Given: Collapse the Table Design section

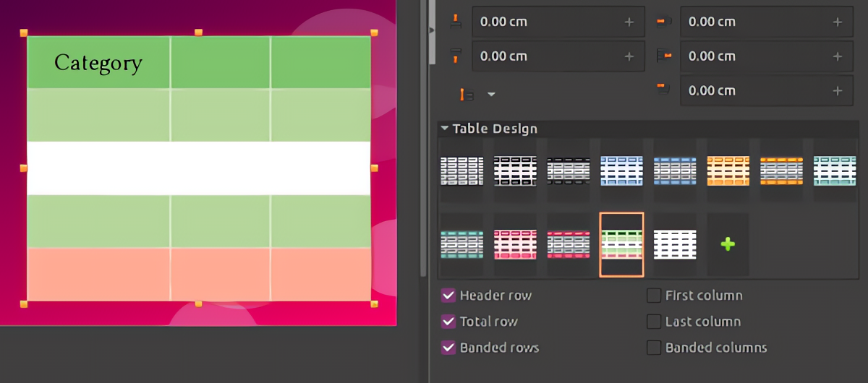Looking at the screenshot, I should click(445, 129).
